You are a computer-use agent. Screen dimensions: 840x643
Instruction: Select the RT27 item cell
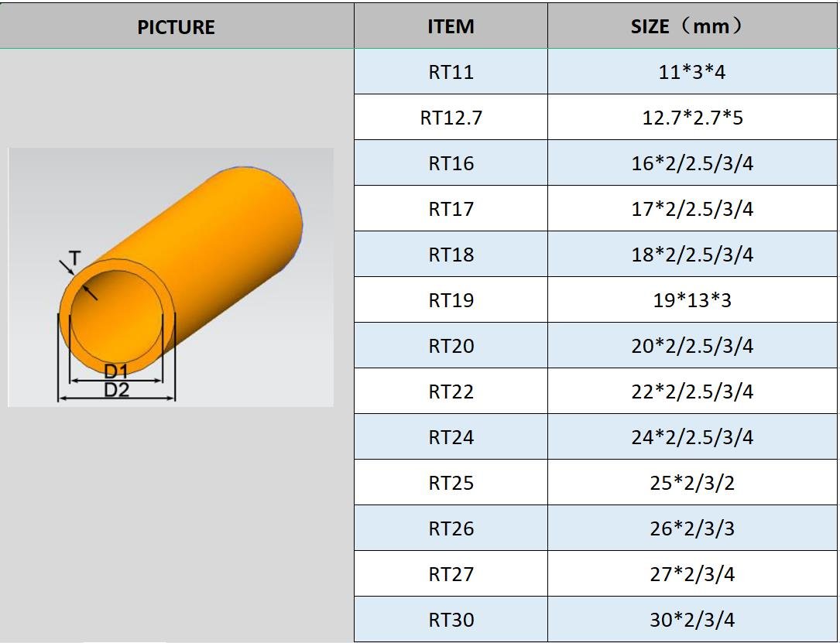[x=451, y=574]
